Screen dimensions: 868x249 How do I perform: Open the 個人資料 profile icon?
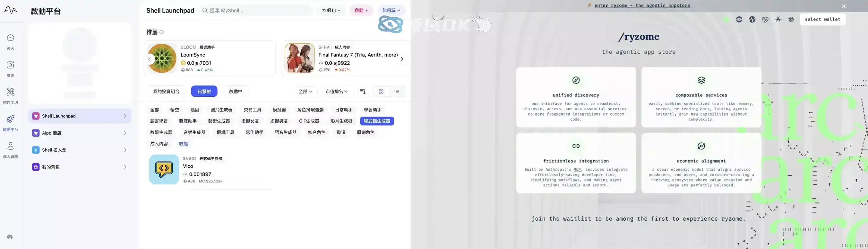point(11,146)
